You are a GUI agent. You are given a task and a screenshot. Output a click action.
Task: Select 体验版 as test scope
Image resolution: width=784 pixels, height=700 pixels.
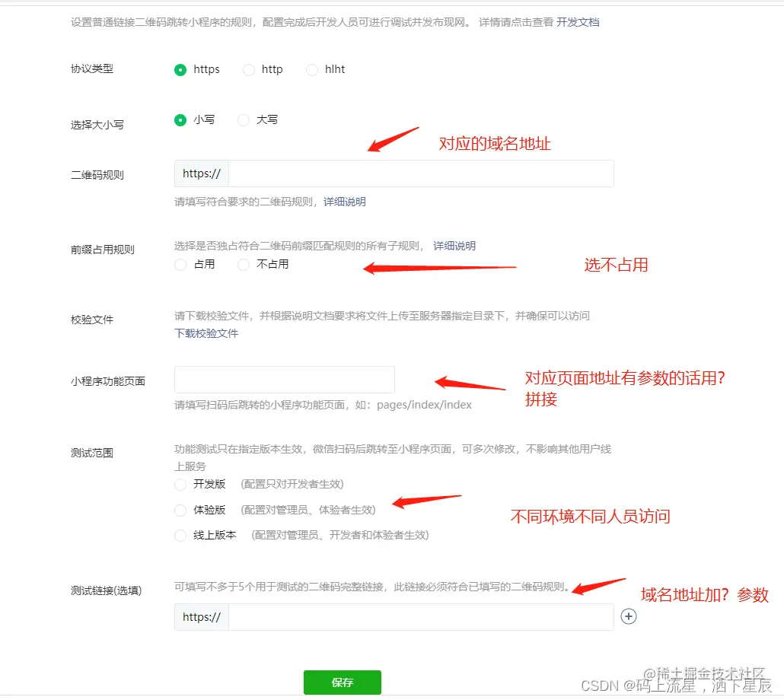[180, 510]
